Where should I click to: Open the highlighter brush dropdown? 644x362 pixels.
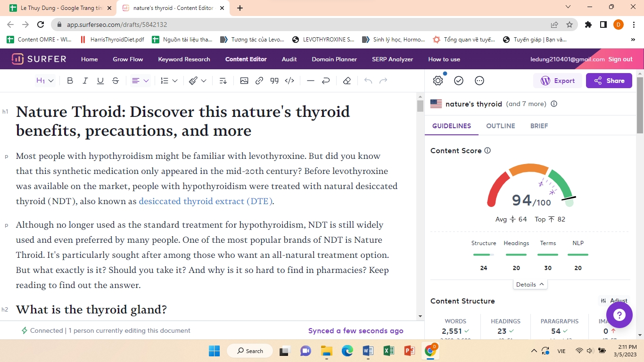click(198, 81)
